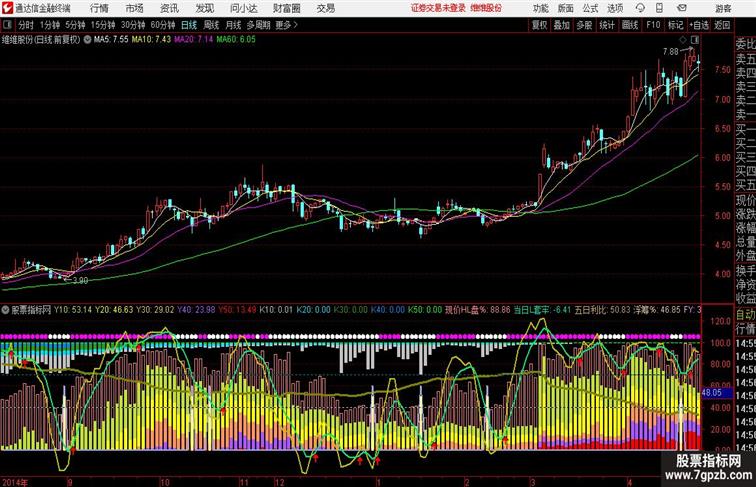Select the 日线 daily period tab
This screenshot has width=756, height=487.
click(189, 25)
